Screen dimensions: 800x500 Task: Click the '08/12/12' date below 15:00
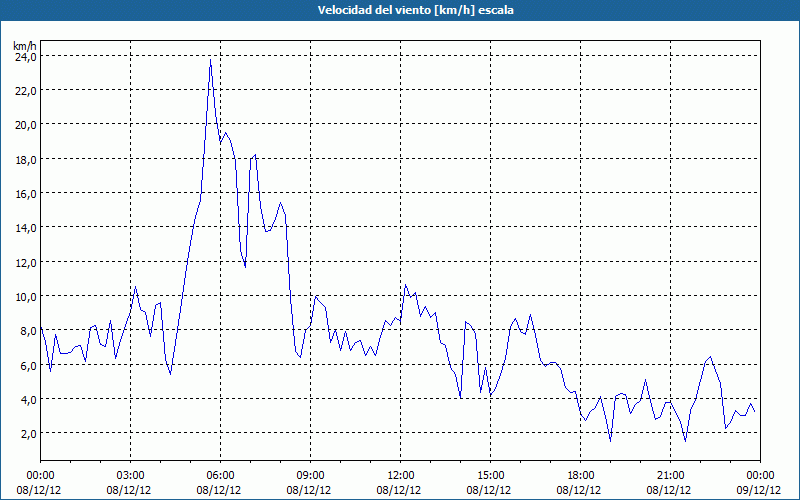click(489, 490)
